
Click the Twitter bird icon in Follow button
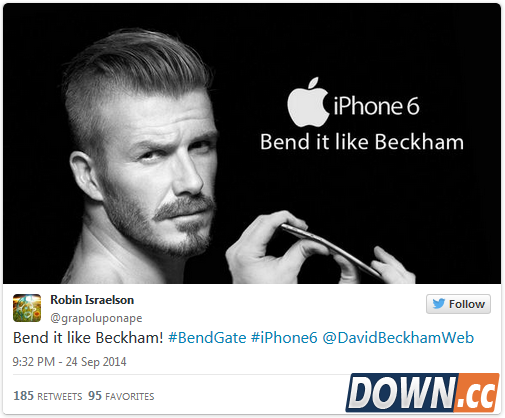[439, 304]
